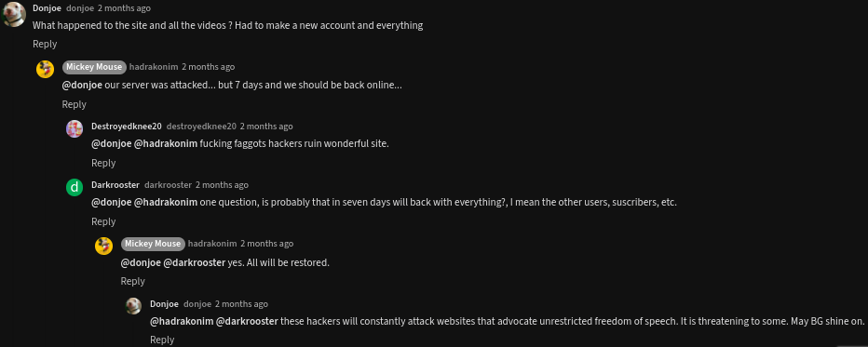Click the '2 months ago' timestamp on the top comment
Screen dimensions: 868x347
point(124,8)
